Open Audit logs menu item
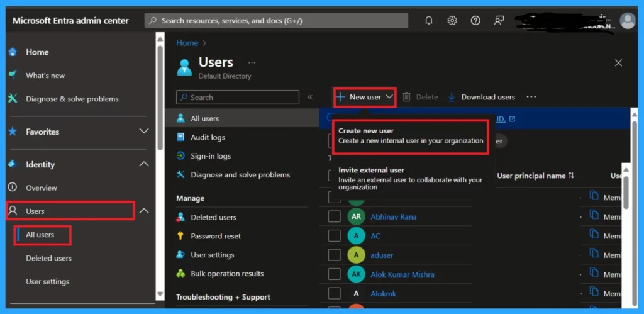 (208, 137)
